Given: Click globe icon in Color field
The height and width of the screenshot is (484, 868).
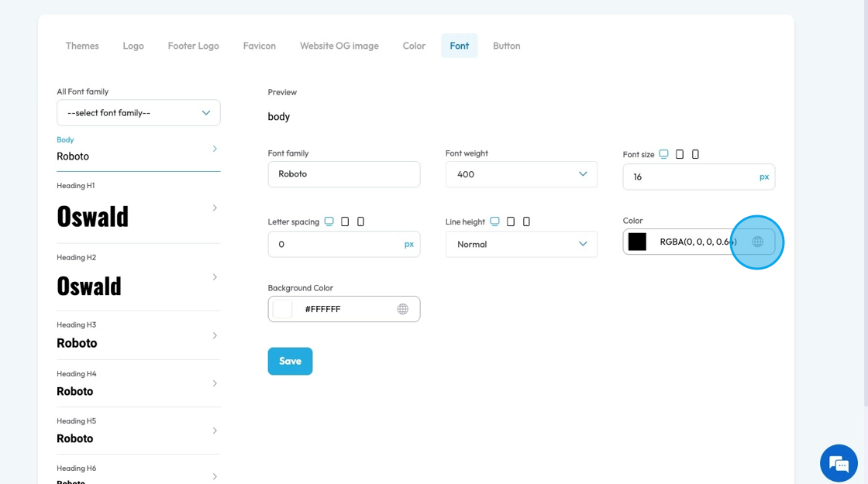Looking at the screenshot, I should pos(757,242).
